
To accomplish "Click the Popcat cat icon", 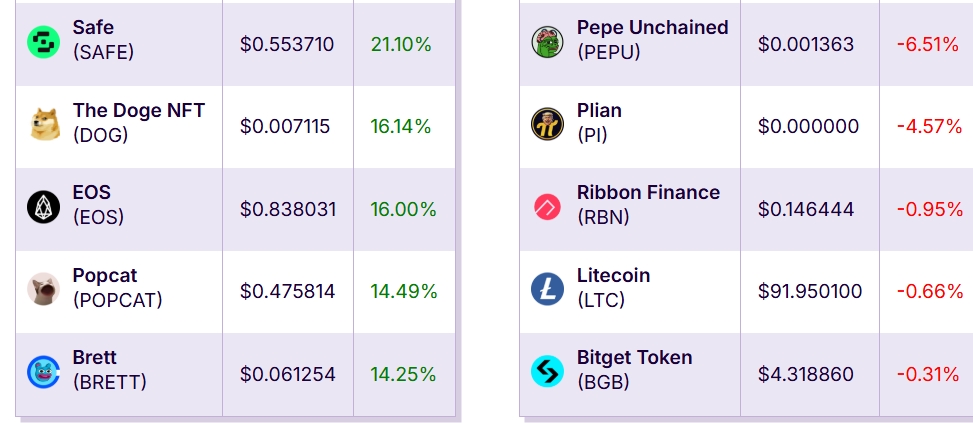I will point(43,289).
